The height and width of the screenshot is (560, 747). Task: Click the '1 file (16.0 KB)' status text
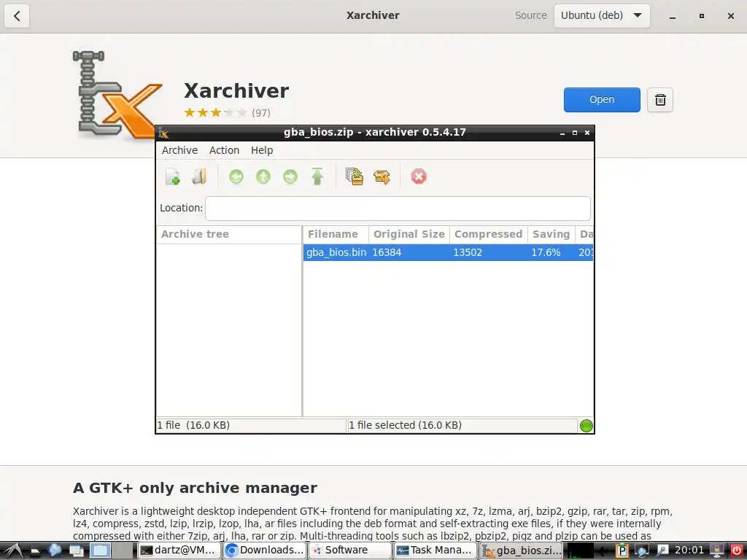193,426
